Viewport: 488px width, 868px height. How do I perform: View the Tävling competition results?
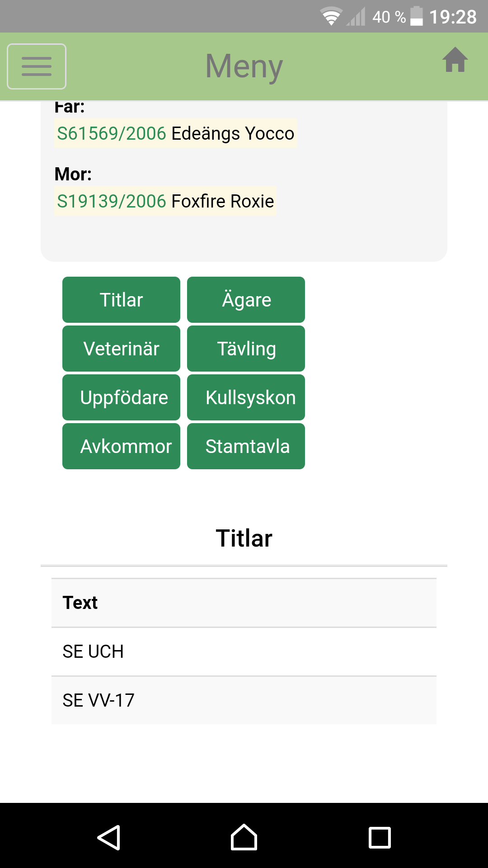[x=246, y=349]
